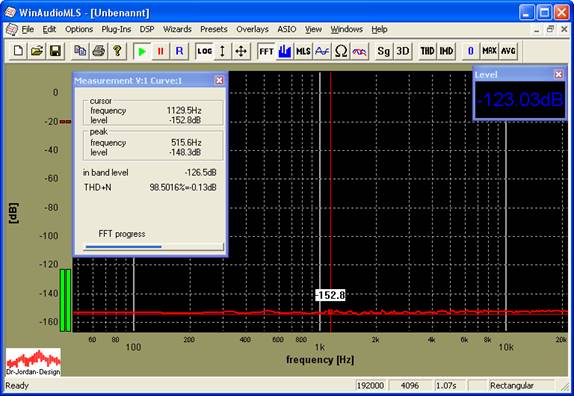This screenshot has width=574, height=396.
Task: Toggle LOG frequency axis button
Action: point(204,51)
